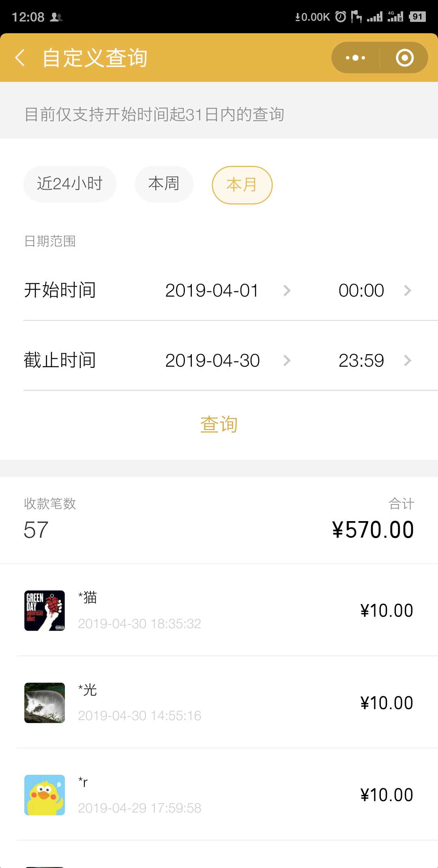Tap the back arrow in header
This screenshot has height=868, width=438.
coord(20,58)
